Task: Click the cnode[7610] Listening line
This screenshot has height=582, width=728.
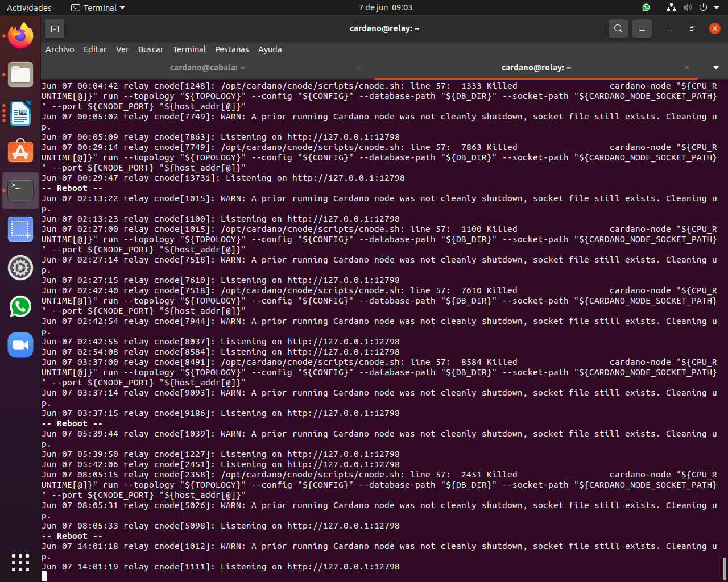Action: 221,280
